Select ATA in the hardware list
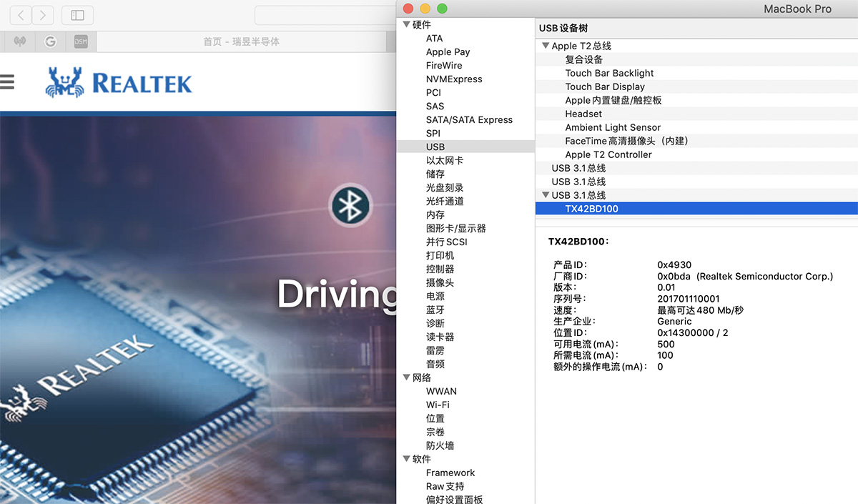 coord(434,39)
